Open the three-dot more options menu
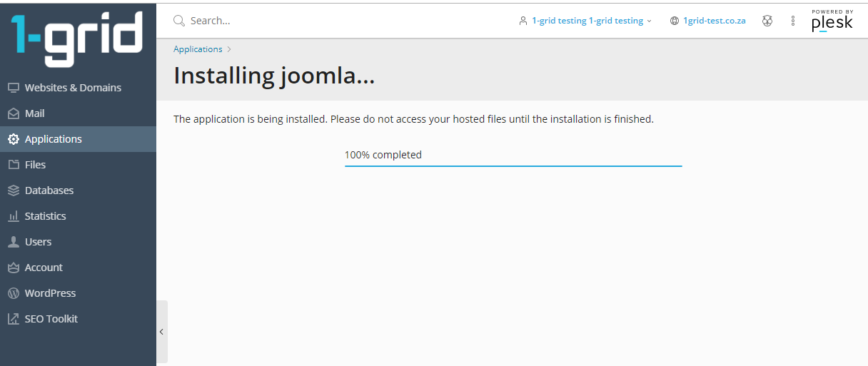Screen dimensions: 868x366 click(793, 21)
